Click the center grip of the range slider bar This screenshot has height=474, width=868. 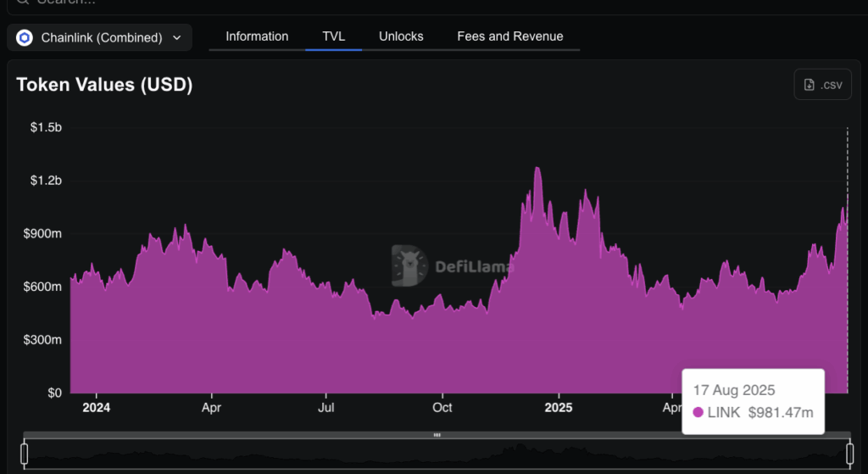tap(437, 435)
